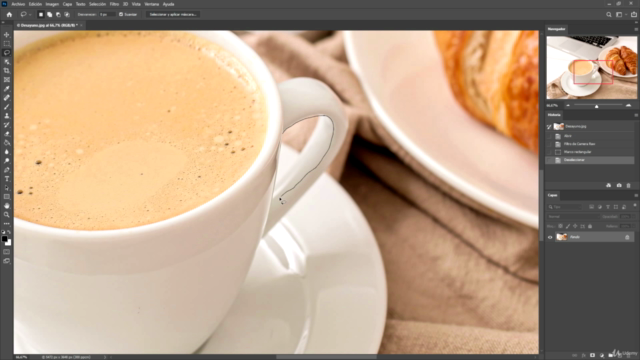The width and height of the screenshot is (640, 360).
Task: Open the Capa menu
Action: (x=67, y=4)
